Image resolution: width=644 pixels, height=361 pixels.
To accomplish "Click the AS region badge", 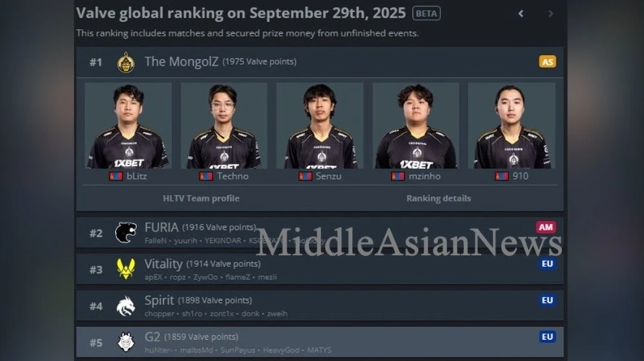I will point(548,62).
